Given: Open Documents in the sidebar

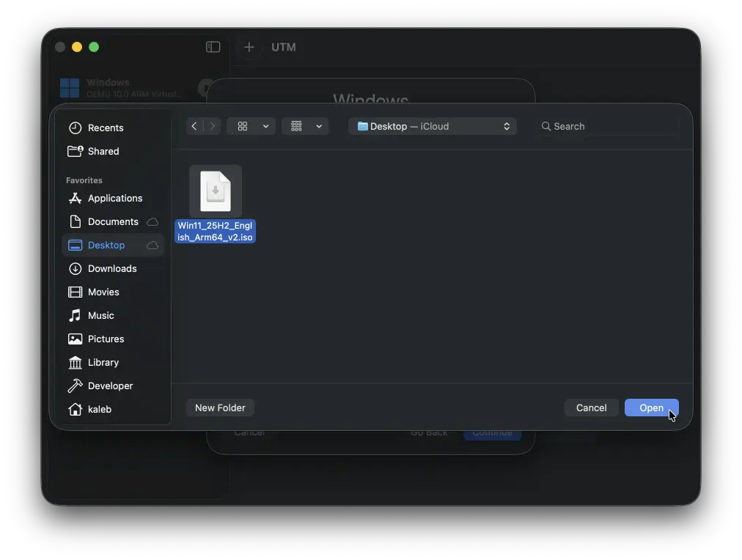Looking at the screenshot, I should (x=113, y=222).
